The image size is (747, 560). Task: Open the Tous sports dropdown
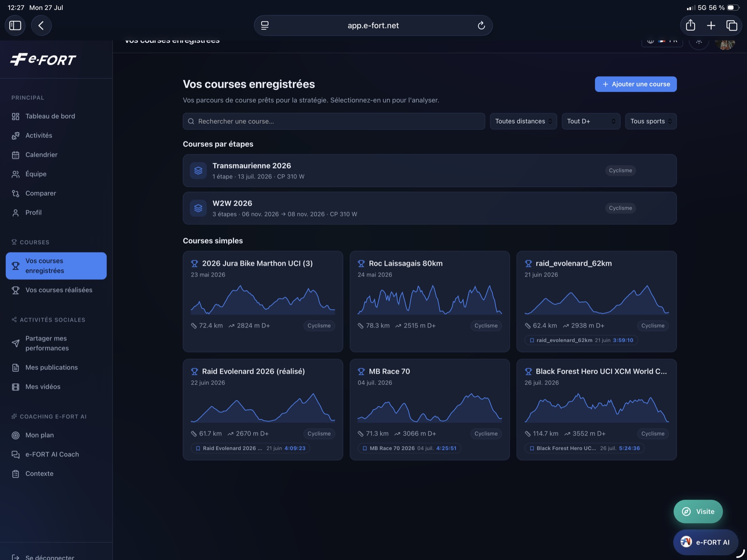coord(651,121)
